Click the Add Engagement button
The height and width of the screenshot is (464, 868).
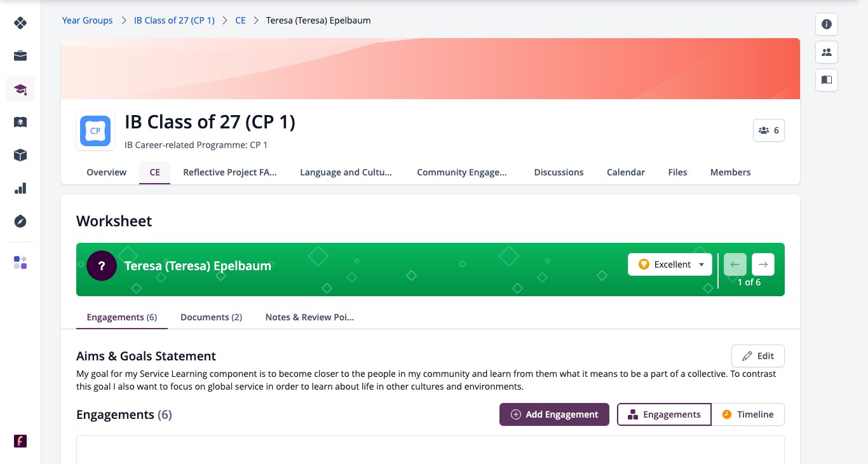pos(554,414)
